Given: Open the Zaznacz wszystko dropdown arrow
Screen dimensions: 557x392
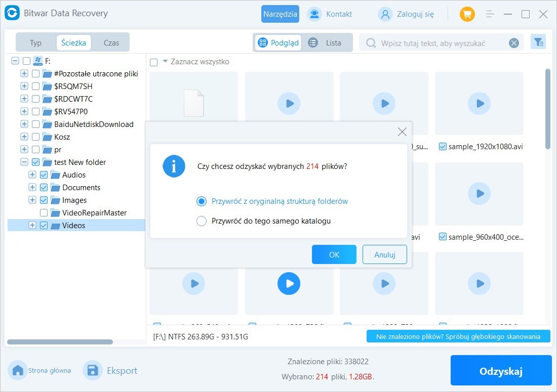Looking at the screenshot, I should point(165,62).
